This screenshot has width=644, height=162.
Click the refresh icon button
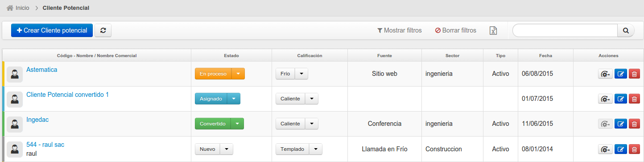tap(103, 30)
